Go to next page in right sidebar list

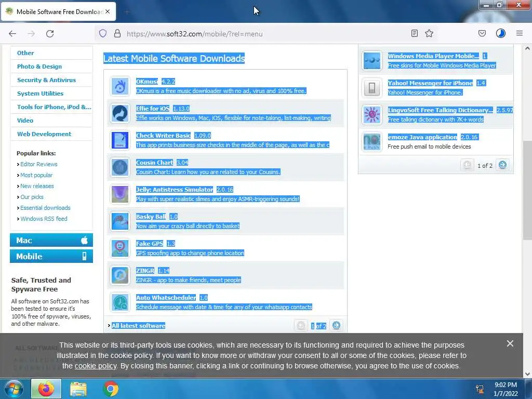point(502,165)
